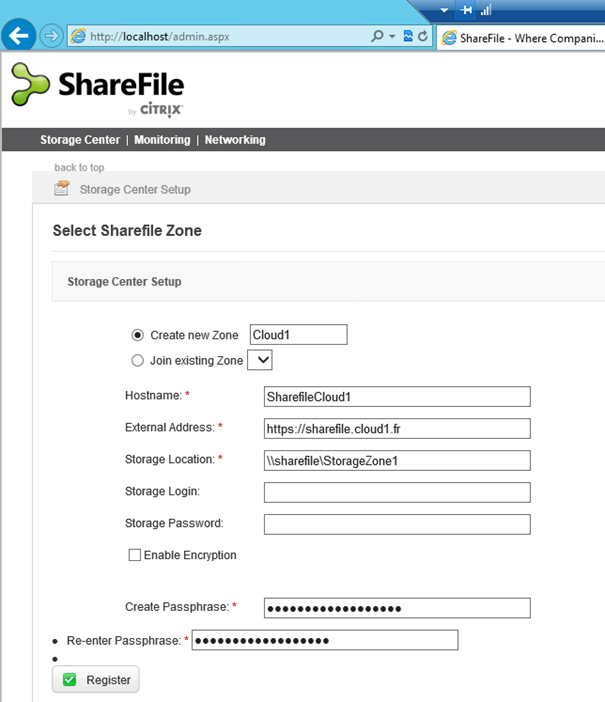The height and width of the screenshot is (702, 605).
Task: Click the Storage Login input field
Action: coord(397,492)
